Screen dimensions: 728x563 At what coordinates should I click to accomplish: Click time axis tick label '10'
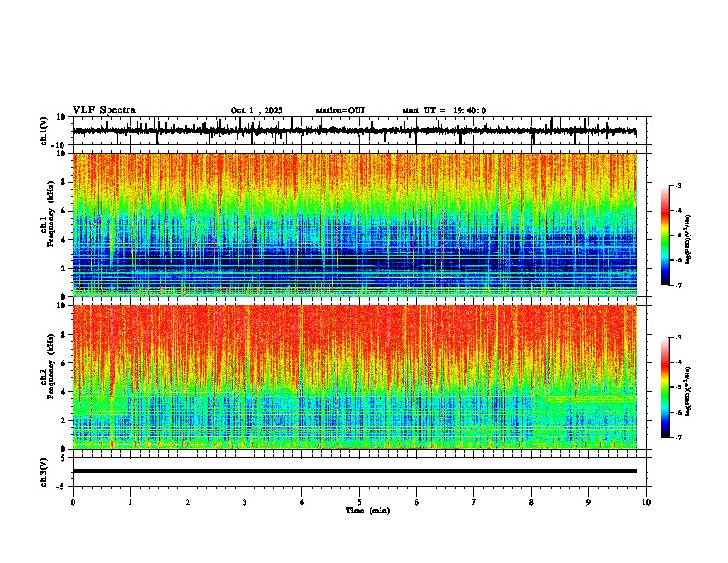[646, 502]
